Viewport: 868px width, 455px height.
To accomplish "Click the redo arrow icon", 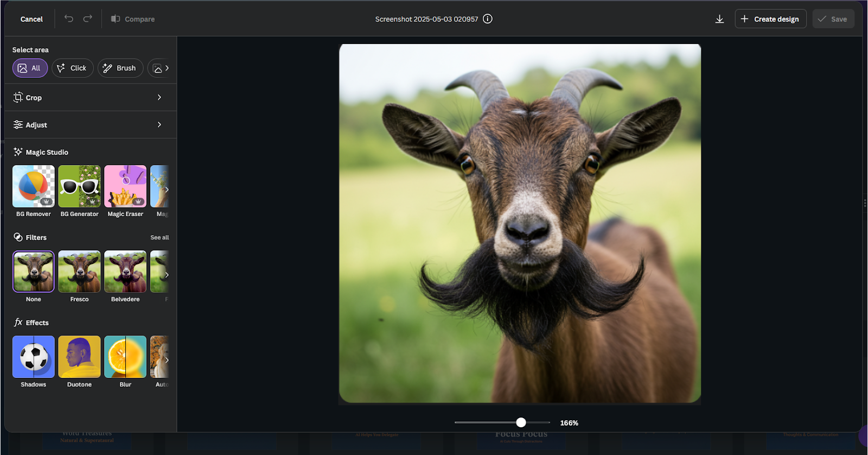I will tap(87, 19).
